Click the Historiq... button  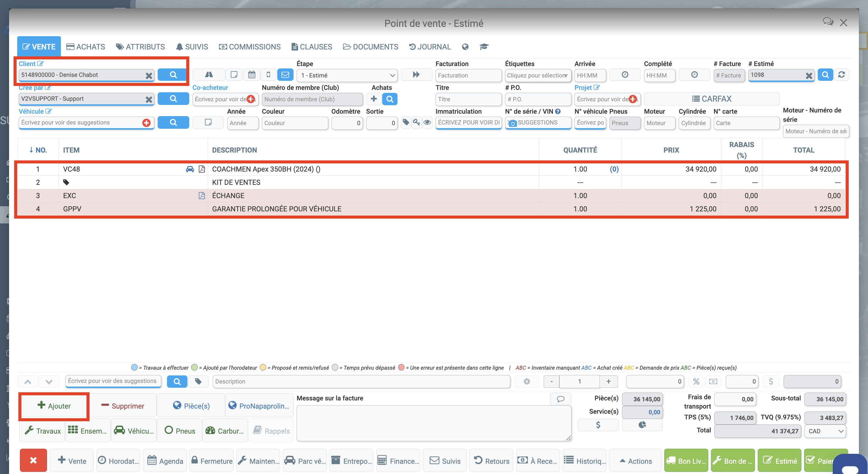[584, 460]
